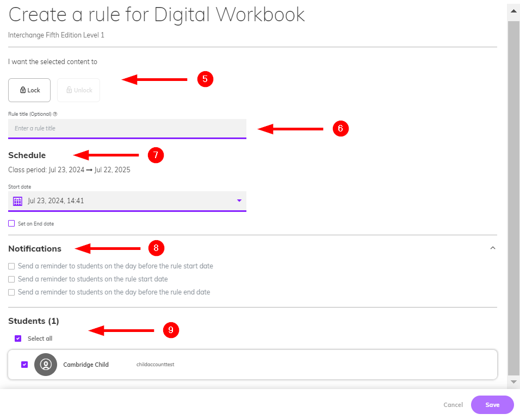This screenshot has height=420, width=520.
Task: Click the Lock button with padlock icon
Action: click(29, 90)
